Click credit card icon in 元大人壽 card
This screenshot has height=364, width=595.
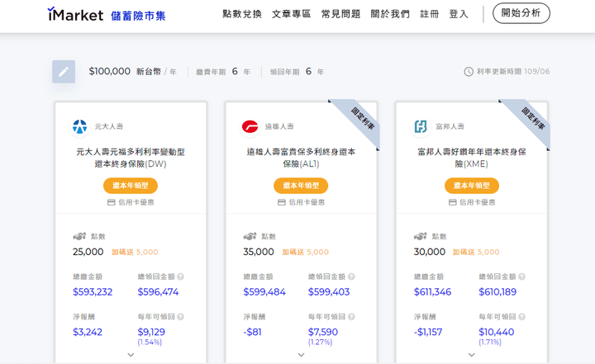112,202
